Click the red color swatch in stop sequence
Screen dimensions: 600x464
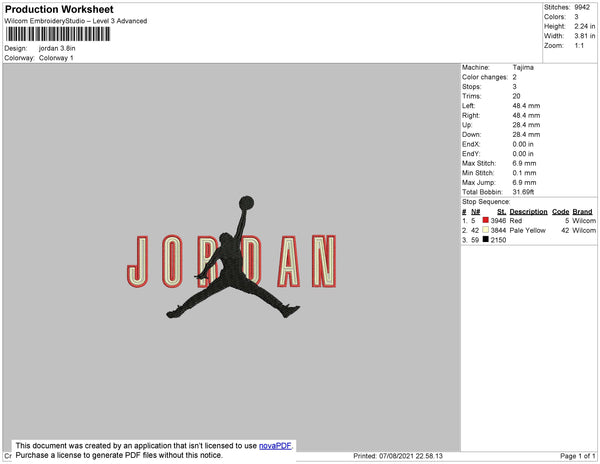click(x=485, y=220)
